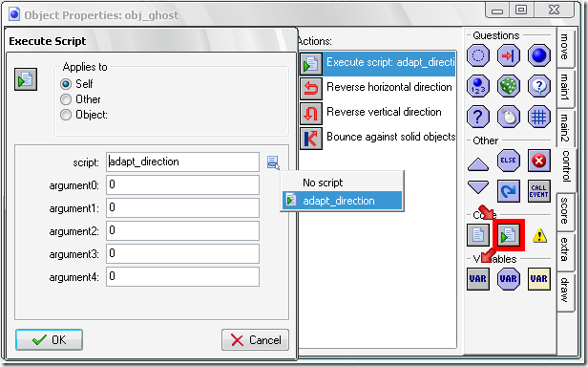Click the Execute script action icon in list
The height and width of the screenshot is (367, 588).
(311, 64)
